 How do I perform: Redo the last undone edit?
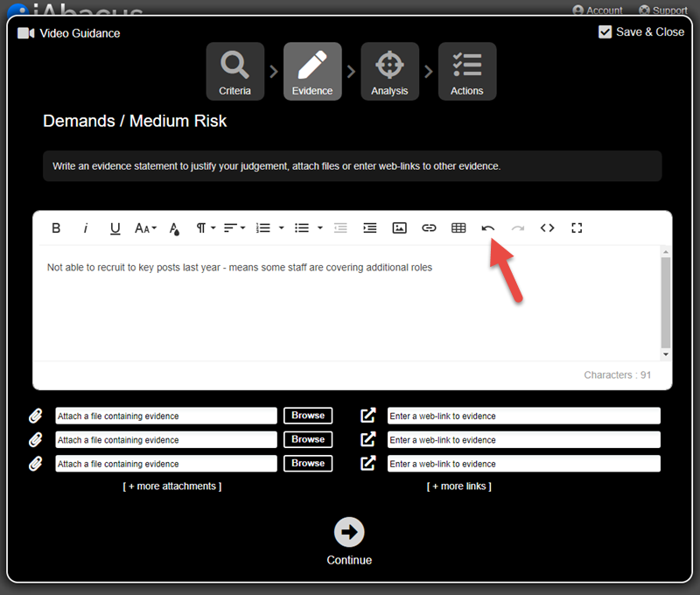pos(518,228)
